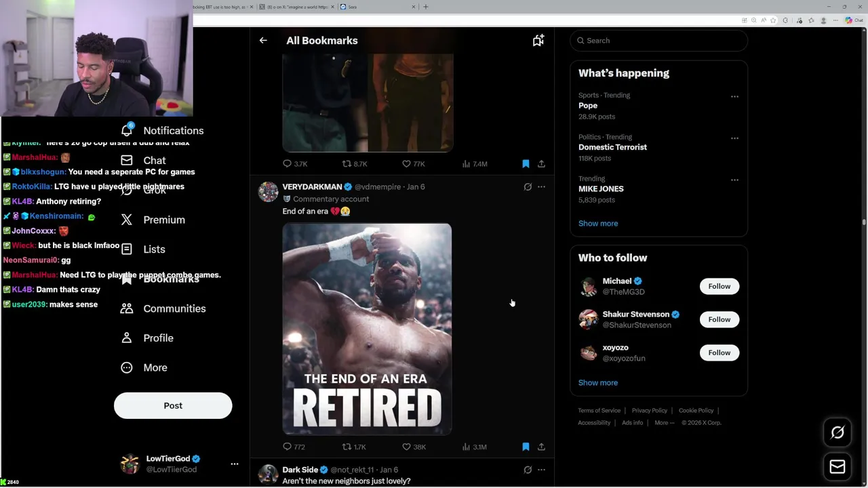Open Lists in the sidebar
Image resolution: width=868 pixels, height=488 pixels.
[154, 249]
